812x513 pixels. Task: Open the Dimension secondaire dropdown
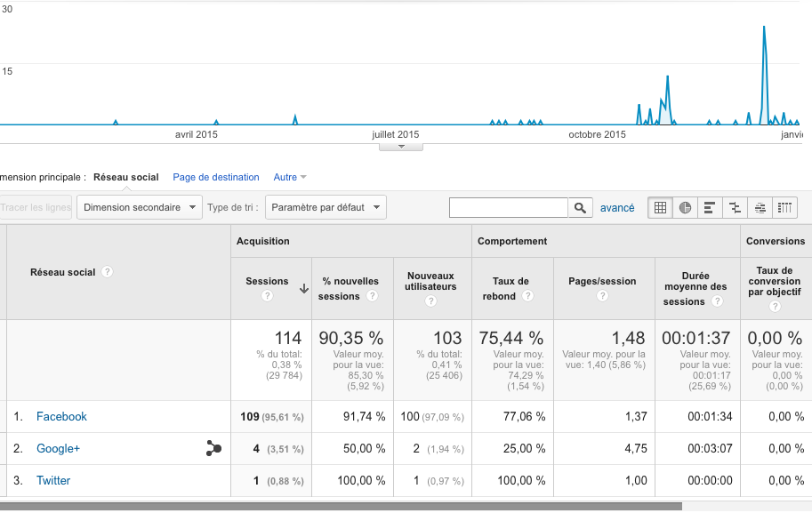140,208
